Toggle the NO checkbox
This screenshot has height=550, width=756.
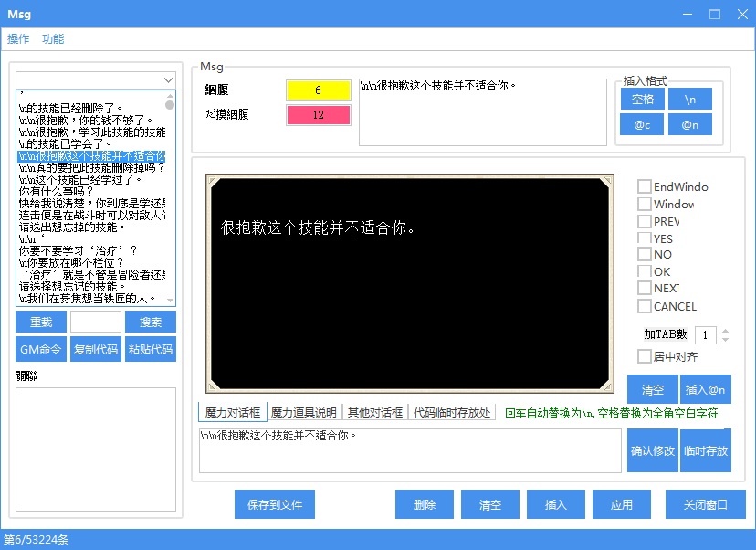coord(644,254)
